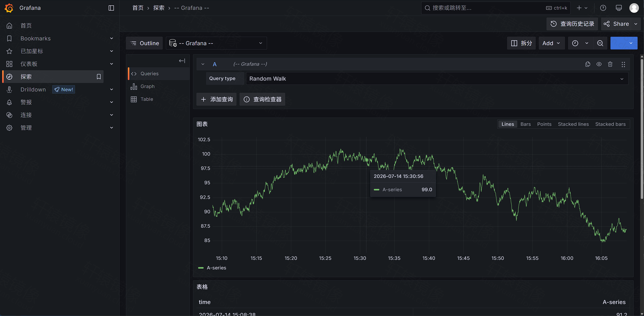The height and width of the screenshot is (316, 644).
Task: Open 查询检查器 button
Action: (262, 99)
